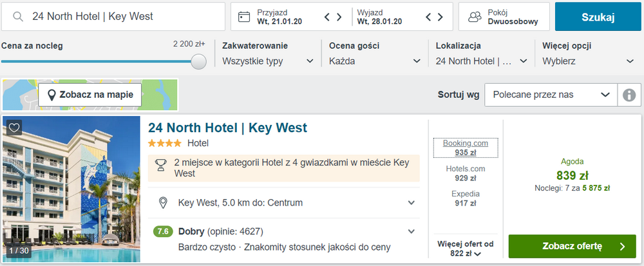
Task: Click the Szukaj button
Action: pyautogui.click(x=598, y=17)
